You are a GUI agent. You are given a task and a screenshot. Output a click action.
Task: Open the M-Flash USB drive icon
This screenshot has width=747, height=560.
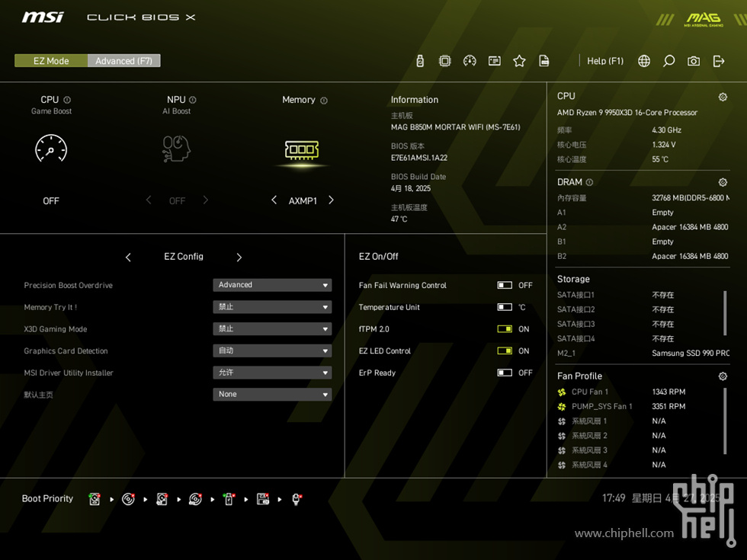coord(420,61)
